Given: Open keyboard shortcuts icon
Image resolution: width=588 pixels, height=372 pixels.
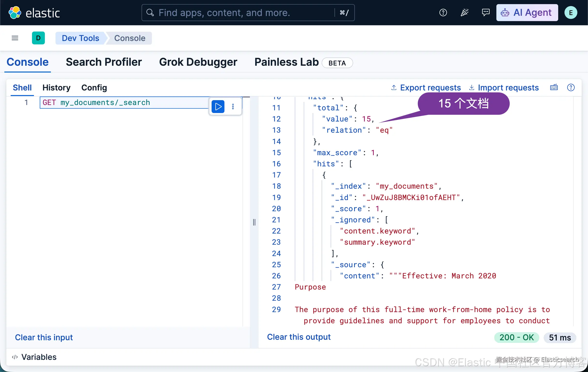Looking at the screenshot, I should [x=554, y=88].
